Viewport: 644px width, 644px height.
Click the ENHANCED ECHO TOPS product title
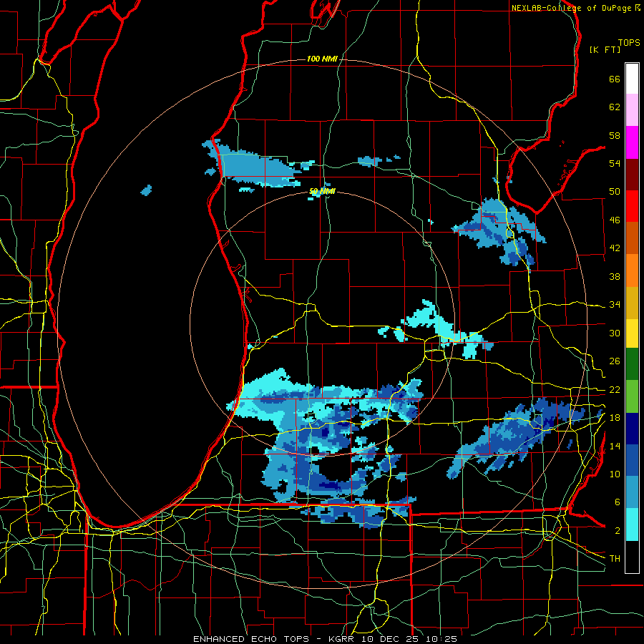[251, 639]
